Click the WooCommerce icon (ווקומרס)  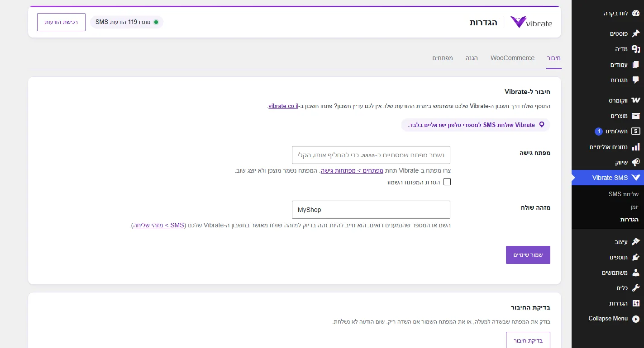[635, 100]
